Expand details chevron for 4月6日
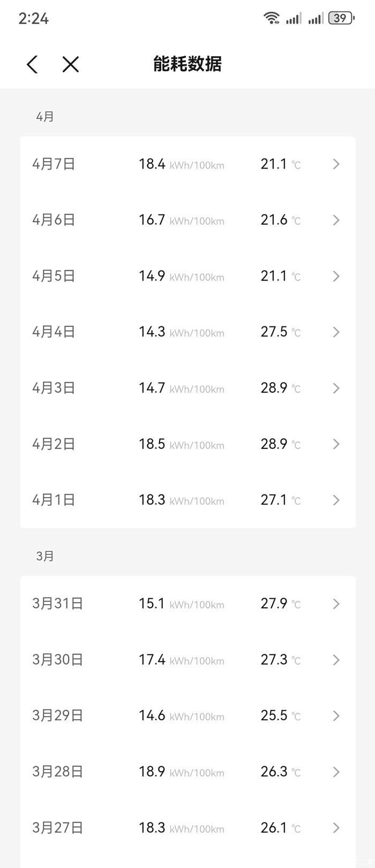The image size is (375, 868). (x=336, y=220)
